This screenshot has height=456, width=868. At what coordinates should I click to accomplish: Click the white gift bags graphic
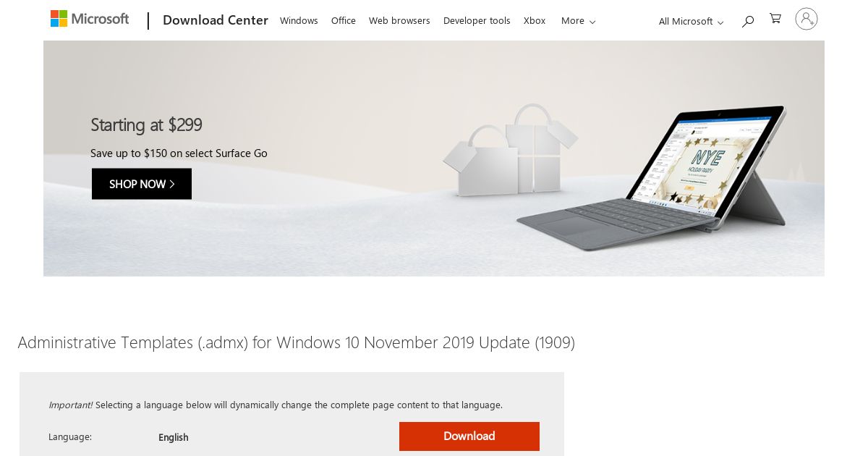pyautogui.click(x=509, y=151)
